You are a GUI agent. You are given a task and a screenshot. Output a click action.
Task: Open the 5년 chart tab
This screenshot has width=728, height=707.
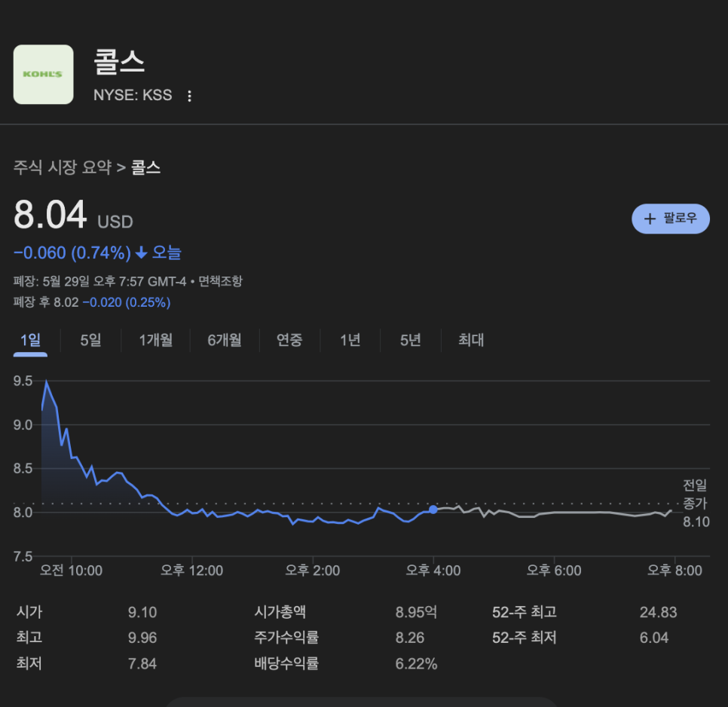[411, 340]
